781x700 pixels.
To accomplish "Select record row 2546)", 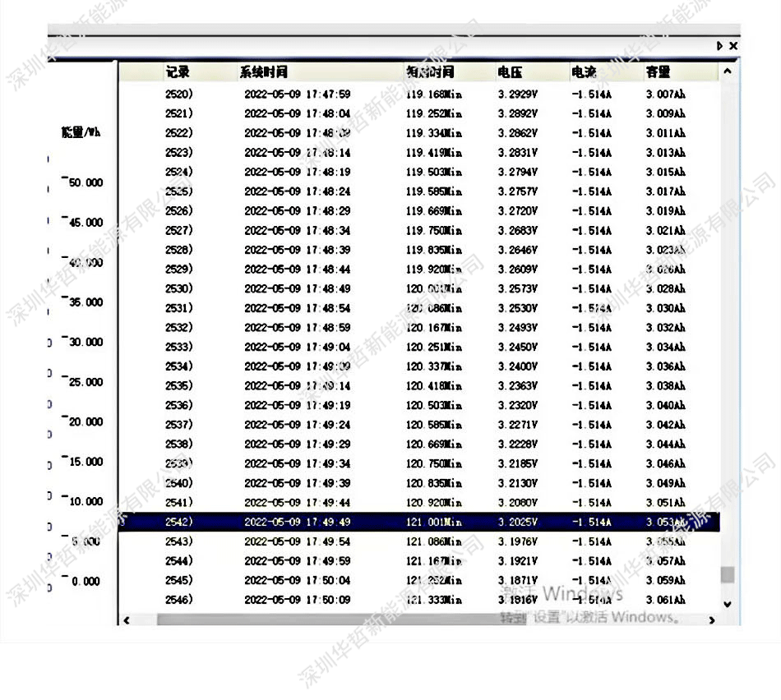I will (419, 600).
